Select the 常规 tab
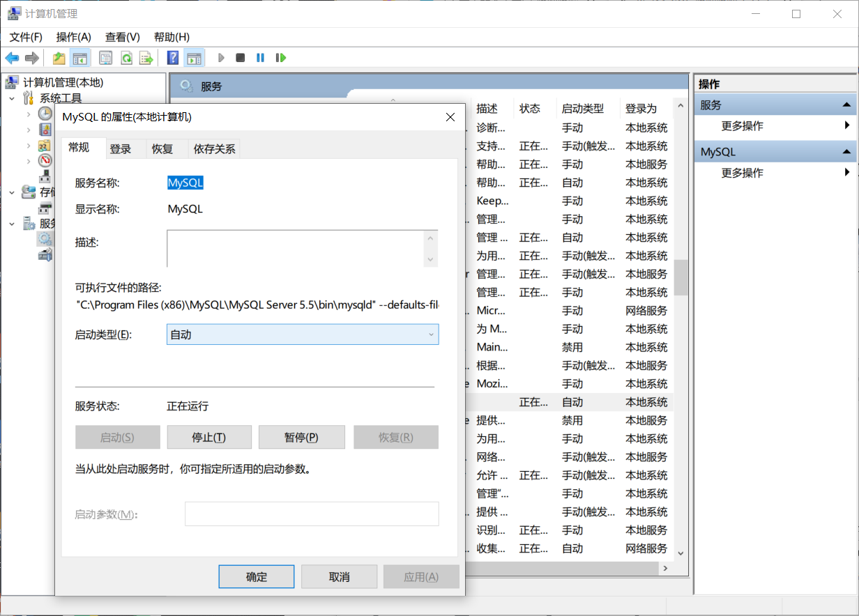The height and width of the screenshot is (616, 859). [79, 147]
